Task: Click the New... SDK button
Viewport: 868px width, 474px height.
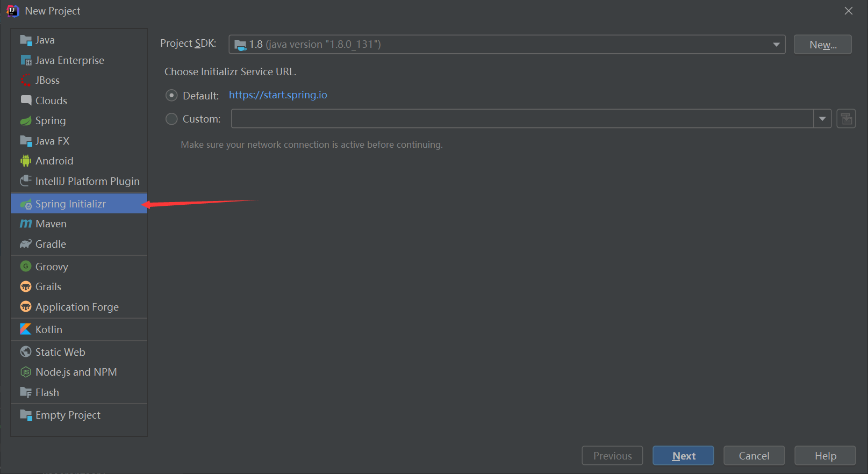Action: click(822, 45)
